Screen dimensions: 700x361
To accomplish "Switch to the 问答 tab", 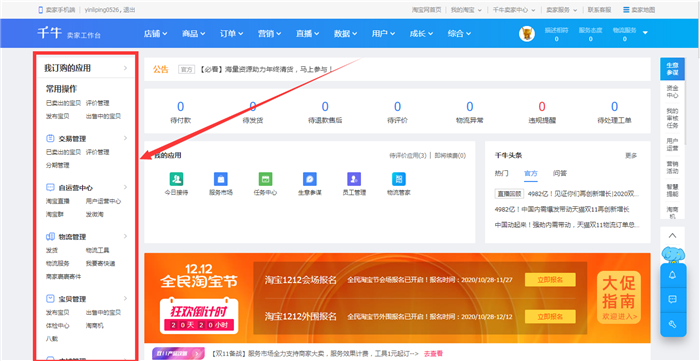I will (x=560, y=173).
